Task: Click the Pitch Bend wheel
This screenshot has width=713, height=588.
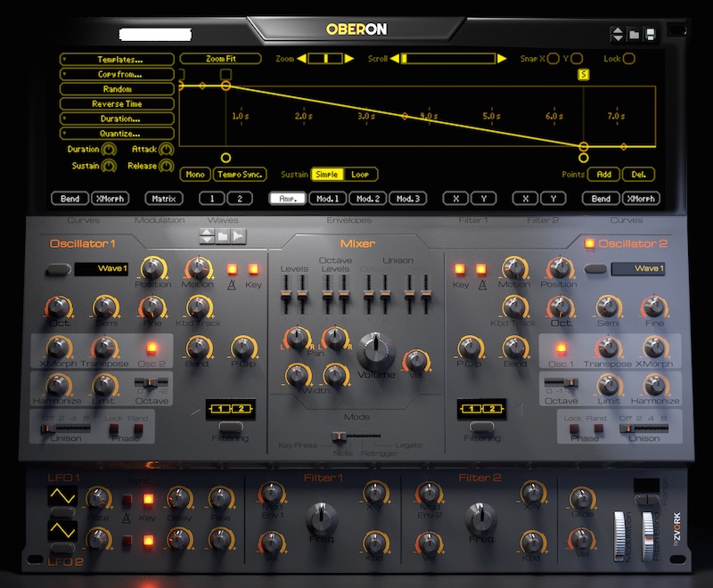Action: [648, 535]
